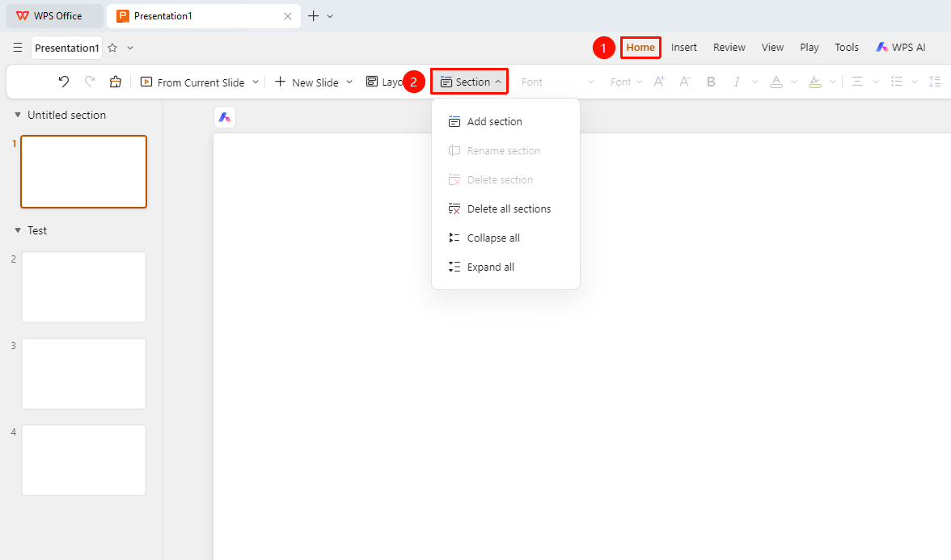Click the text alignment icon
The height and width of the screenshot is (560, 951).
click(x=857, y=82)
